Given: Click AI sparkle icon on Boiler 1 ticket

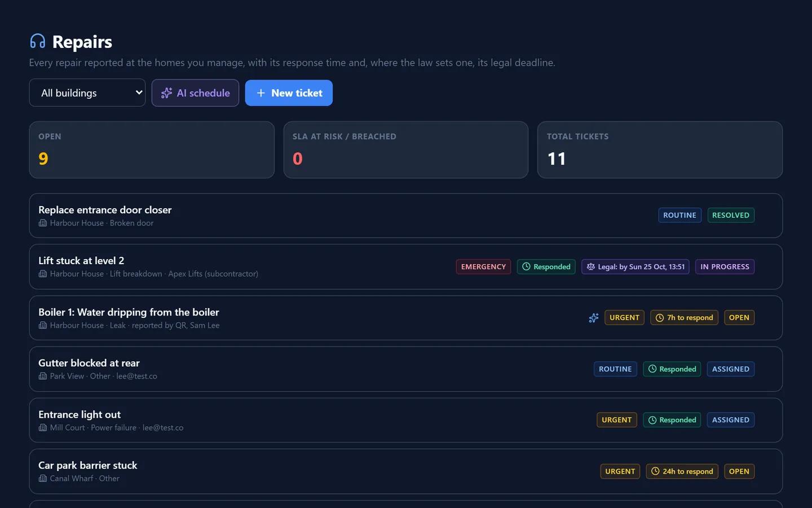Looking at the screenshot, I should click(593, 318).
